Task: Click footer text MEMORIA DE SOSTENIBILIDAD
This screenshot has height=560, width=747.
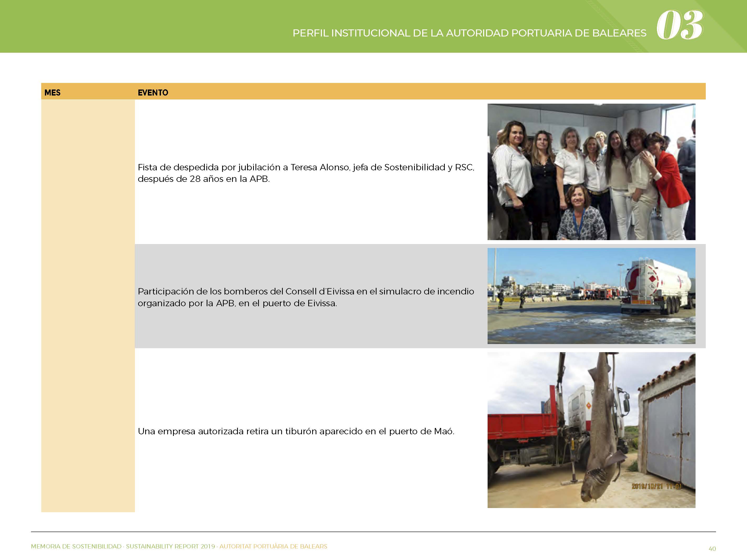Action: click(x=76, y=546)
